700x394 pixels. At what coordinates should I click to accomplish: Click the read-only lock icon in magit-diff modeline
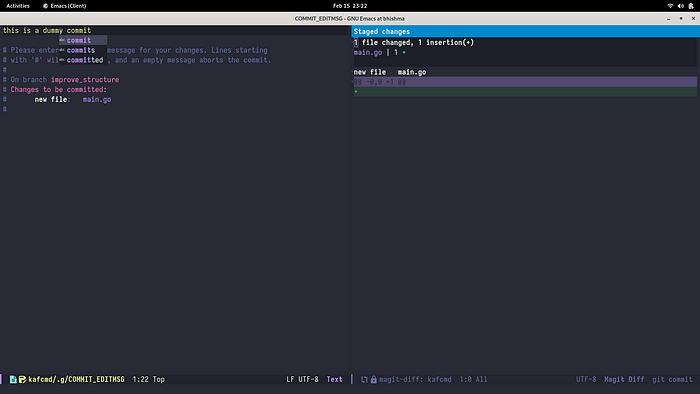point(374,379)
